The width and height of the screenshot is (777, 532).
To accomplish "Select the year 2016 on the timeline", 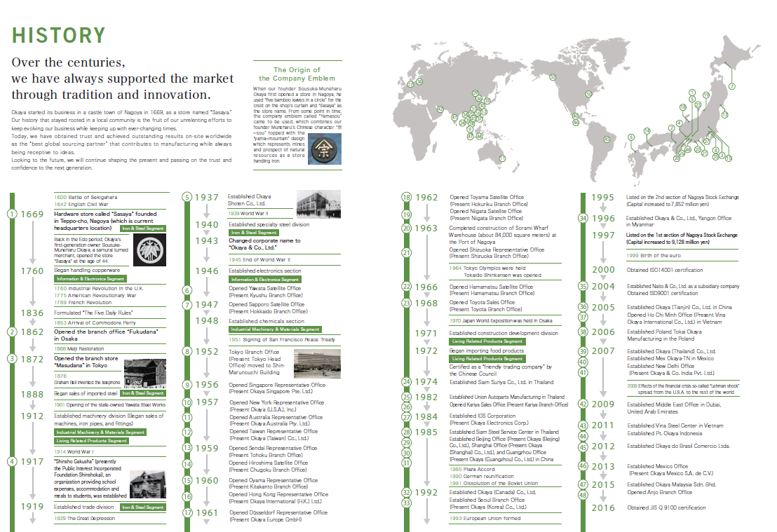I will pyautogui.click(x=603, y=507).
